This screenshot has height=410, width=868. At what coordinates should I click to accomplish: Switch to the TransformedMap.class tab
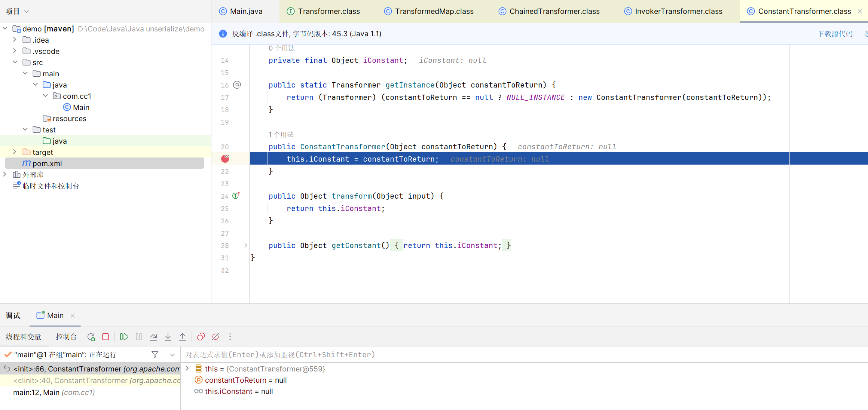tap(429, 11)
